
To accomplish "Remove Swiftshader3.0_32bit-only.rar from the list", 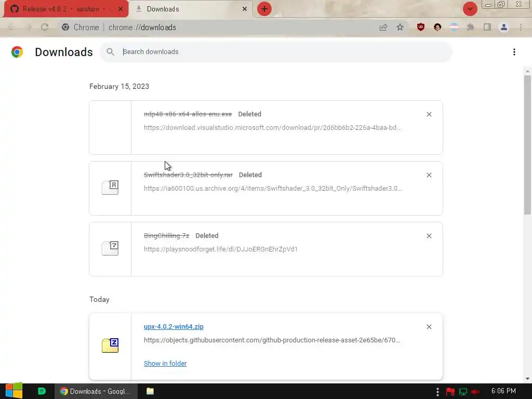I will tap(429, 175).
